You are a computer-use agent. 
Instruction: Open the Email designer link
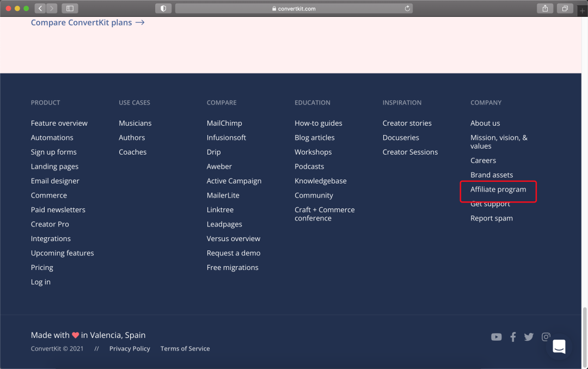(55, 181)
